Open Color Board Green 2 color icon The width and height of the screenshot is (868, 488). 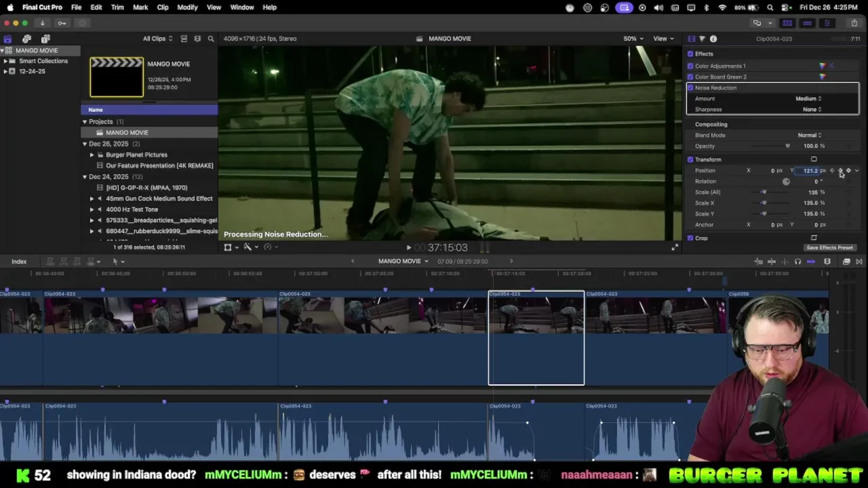(x=823, y=77)
